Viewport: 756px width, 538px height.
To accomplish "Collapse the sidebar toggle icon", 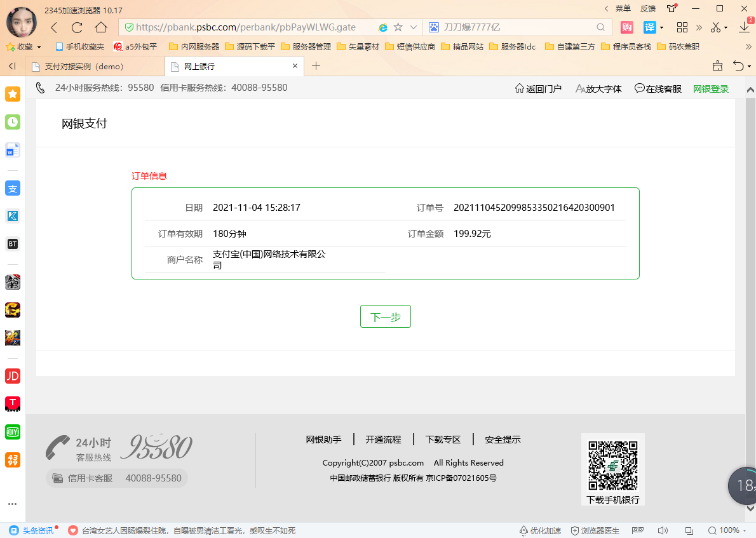I will click(12, 66).
